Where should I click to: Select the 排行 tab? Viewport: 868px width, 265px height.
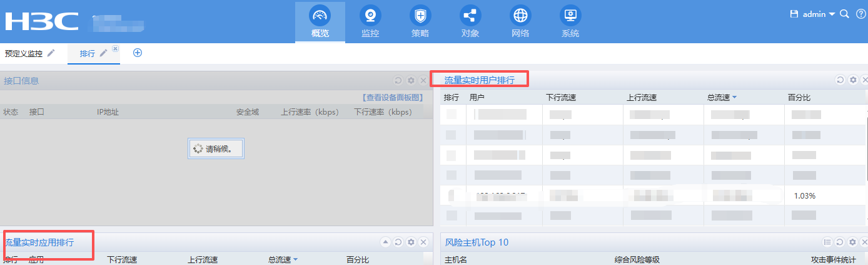coord(88,54)
